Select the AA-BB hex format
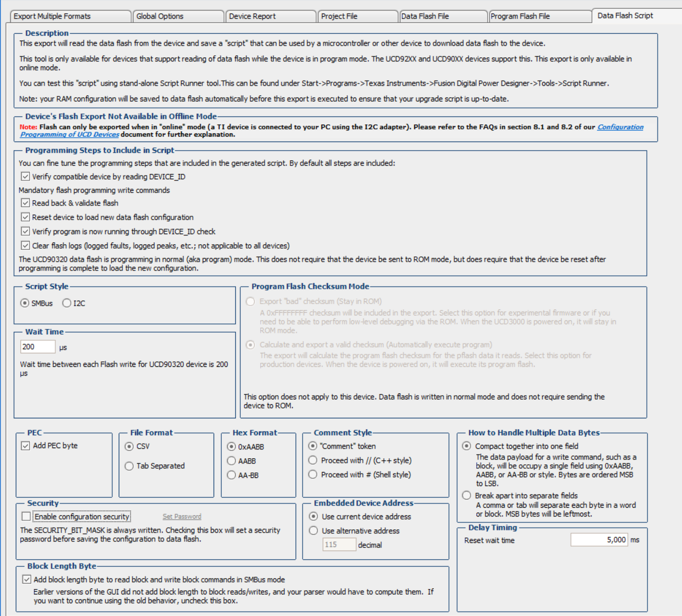This screenshot has width=682, height=616. coord(231,475)
